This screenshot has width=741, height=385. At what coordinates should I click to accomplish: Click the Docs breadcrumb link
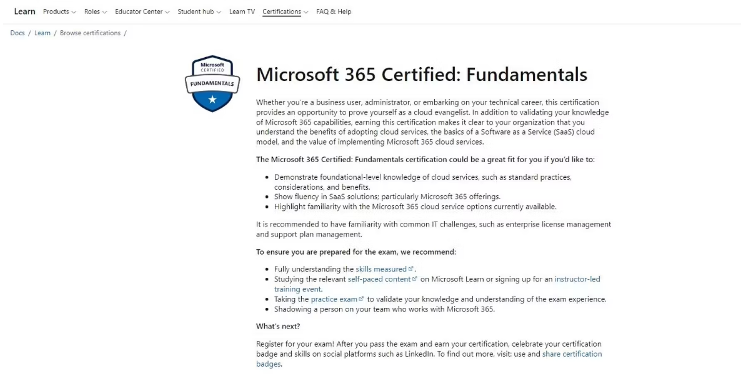pos(17,33)
